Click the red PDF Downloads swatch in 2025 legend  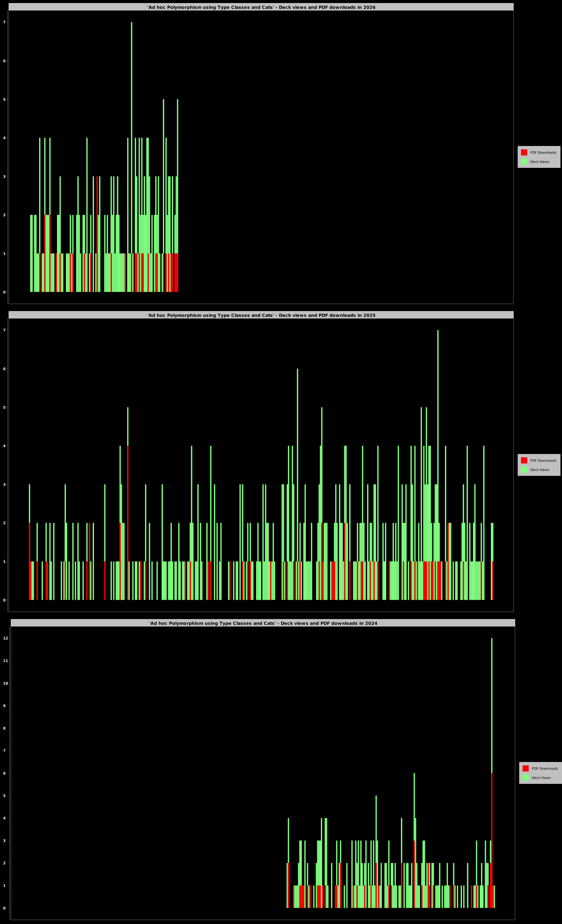524,460
